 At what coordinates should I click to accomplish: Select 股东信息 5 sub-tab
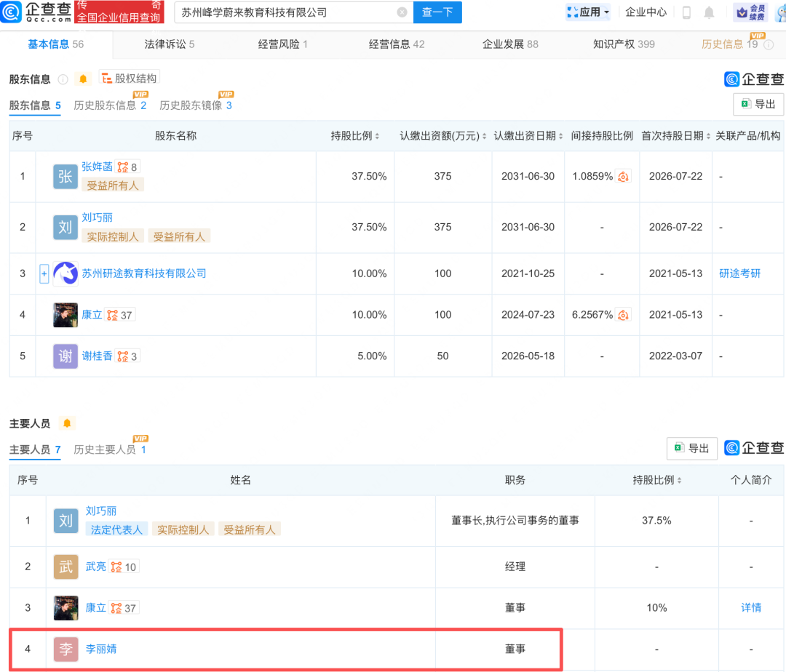pyautogui.click(x=35, y=105)
